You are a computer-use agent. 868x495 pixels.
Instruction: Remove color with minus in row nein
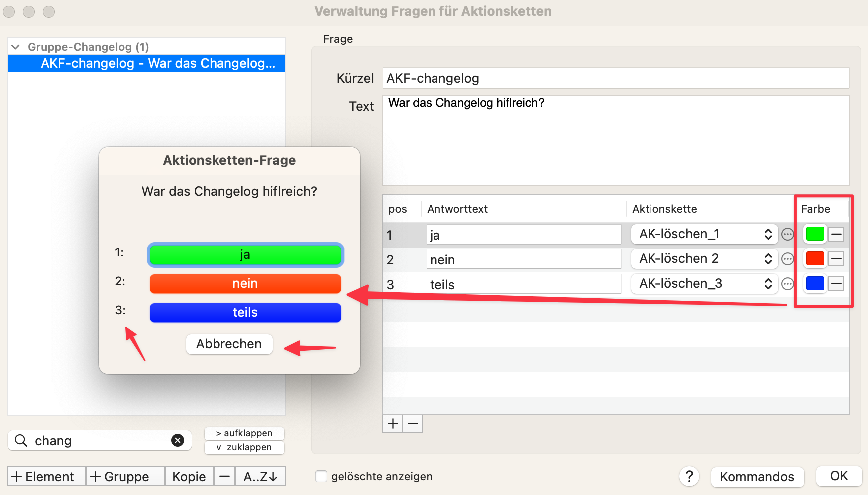click(837, 258)
